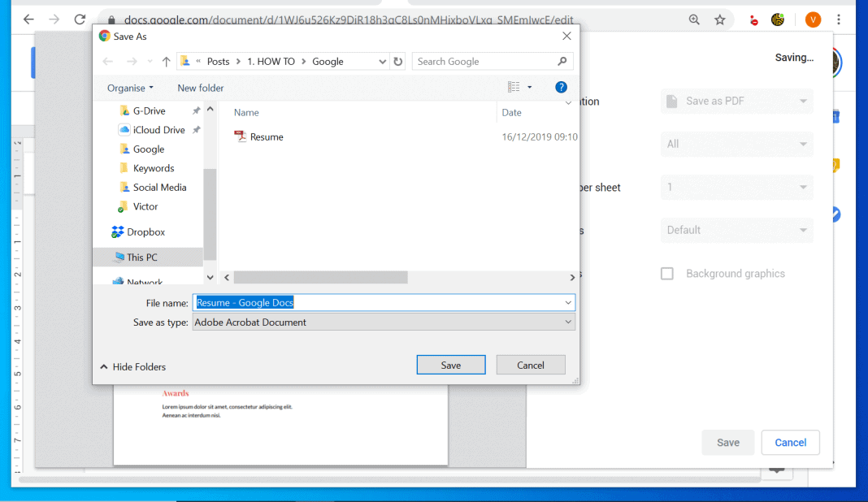Go back in Chrome browser
The image size is (868, 502).
coord(28,19)
